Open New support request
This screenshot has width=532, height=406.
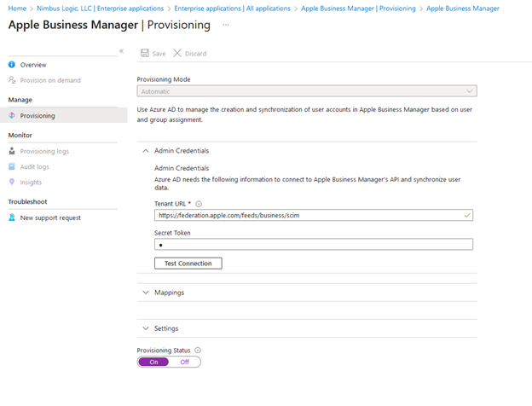click(50, 218)
